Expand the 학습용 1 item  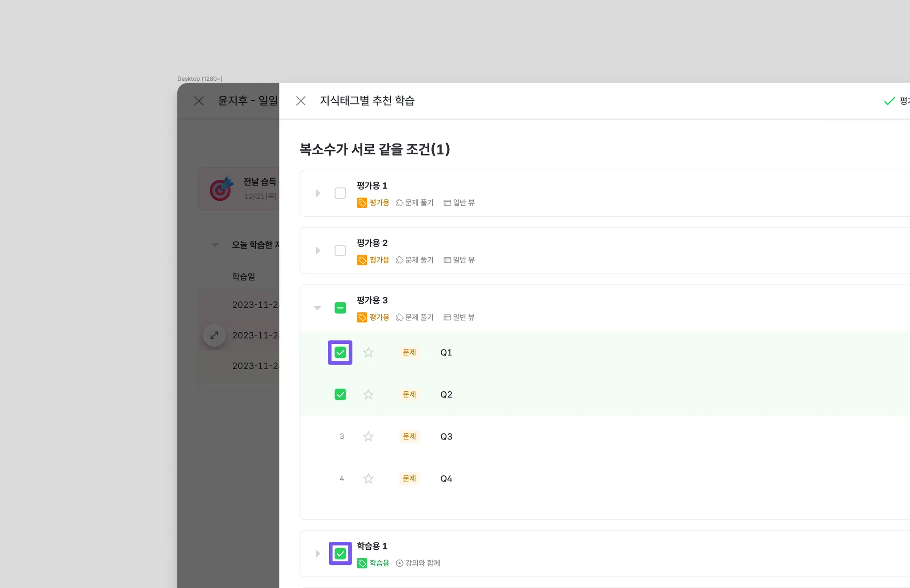[318, 553]
